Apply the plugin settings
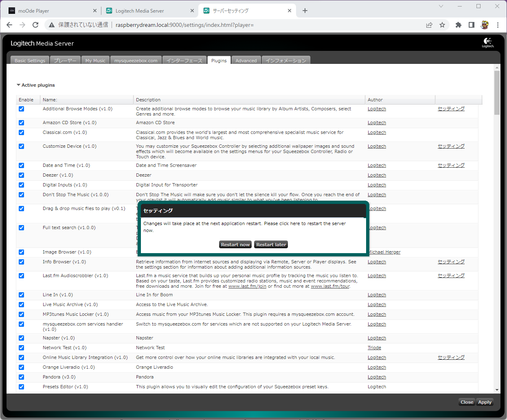This screenshot has height=420, width=507. tap(485, 402)
